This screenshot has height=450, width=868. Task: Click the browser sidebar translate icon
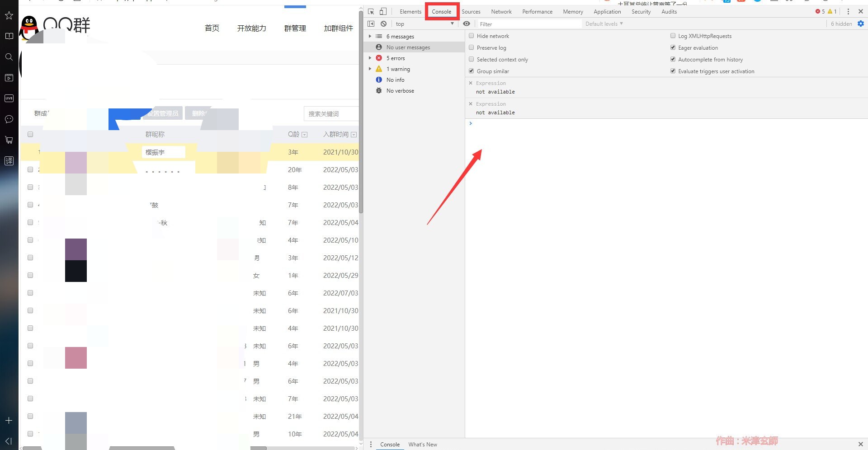9,161
